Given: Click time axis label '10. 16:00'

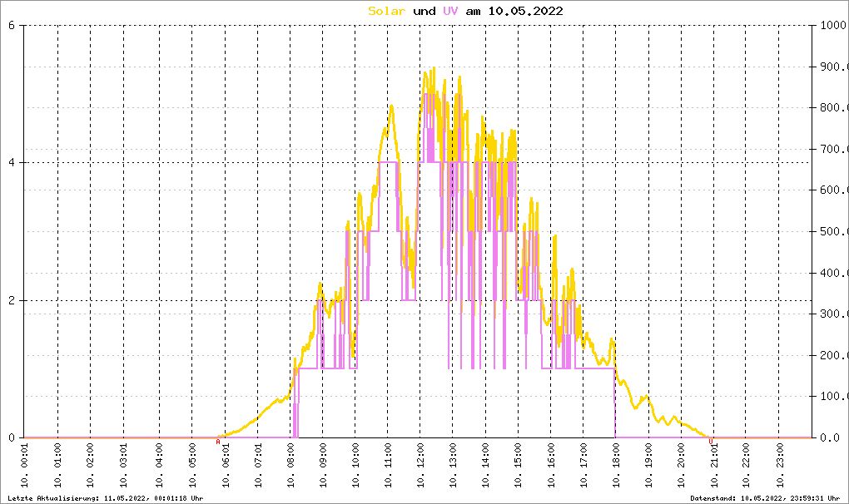Looking at the screenshot, I should tap(551, 465).
